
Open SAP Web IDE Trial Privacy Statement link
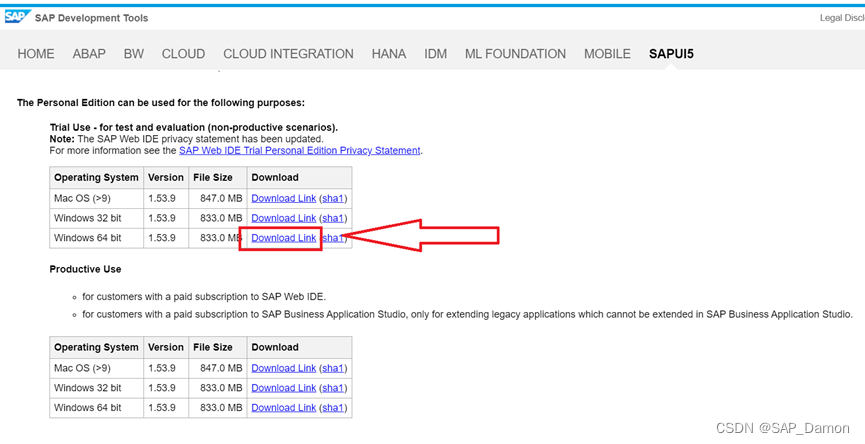tap(300, 151)
